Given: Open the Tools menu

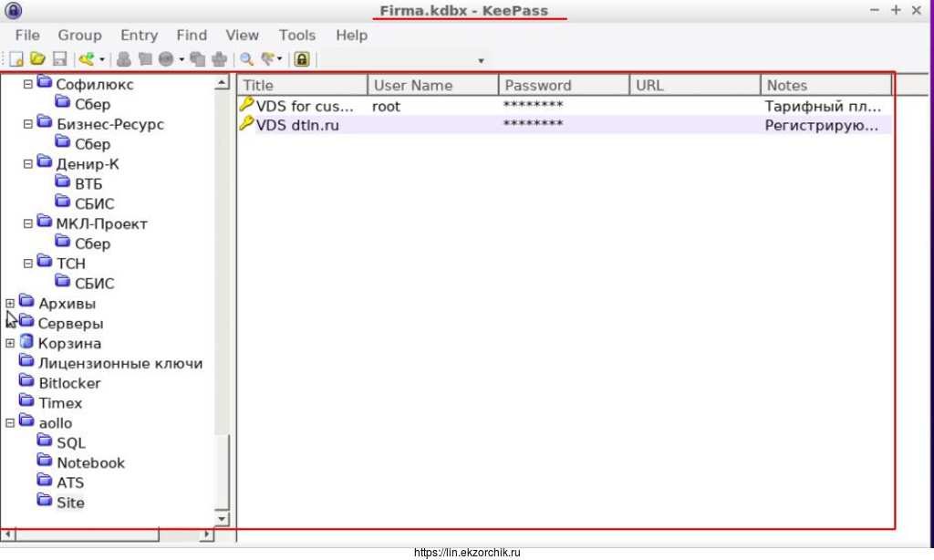Looking at the screenshot, I should coord(296,36).
